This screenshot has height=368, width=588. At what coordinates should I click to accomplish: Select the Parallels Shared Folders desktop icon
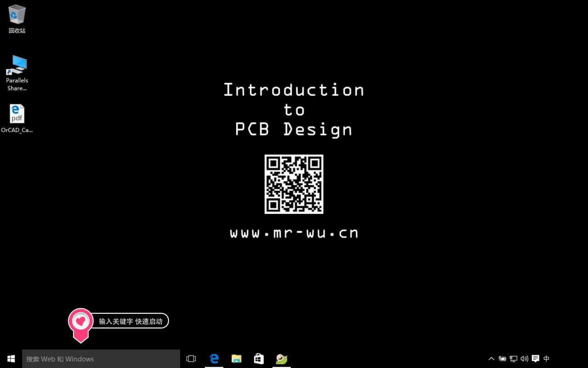[x=17, y=73]
